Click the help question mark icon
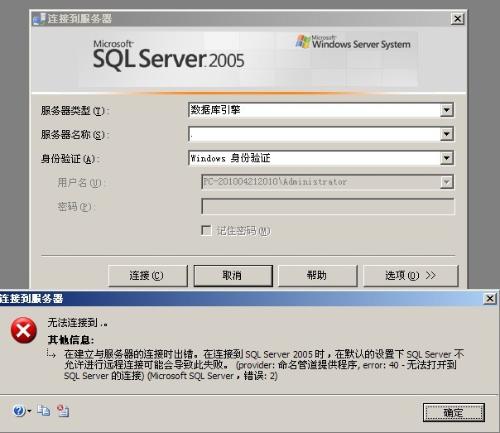Viewport: 500px width, 433px height. pyautogui.click(x=19, y=411)
